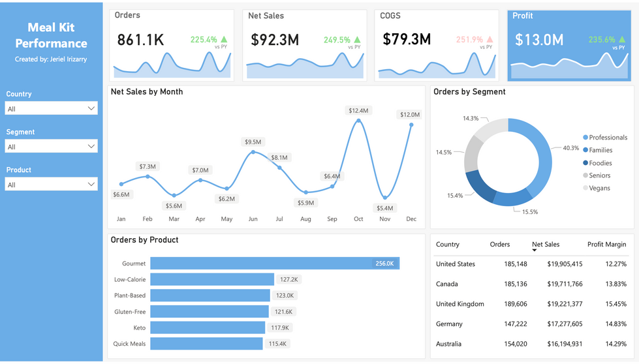Select the Profit KPI card
This screenshot has width=639, height=364.
[569, 45]
